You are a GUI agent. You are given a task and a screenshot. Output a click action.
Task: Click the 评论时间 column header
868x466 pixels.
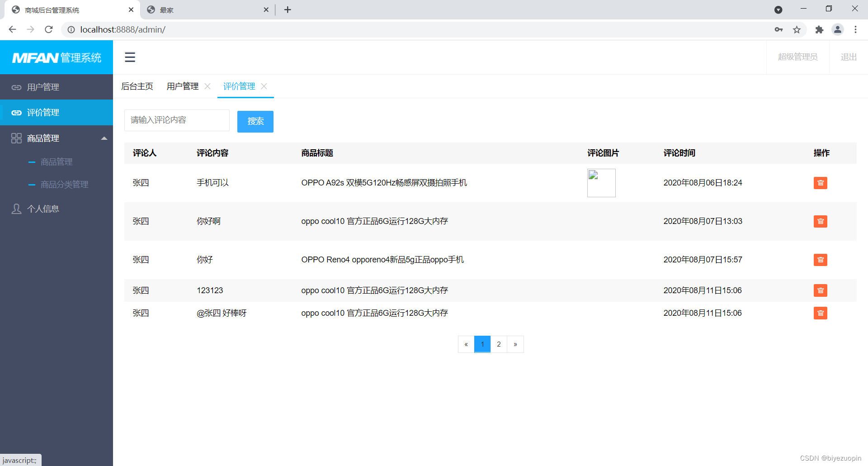point(679,153)
